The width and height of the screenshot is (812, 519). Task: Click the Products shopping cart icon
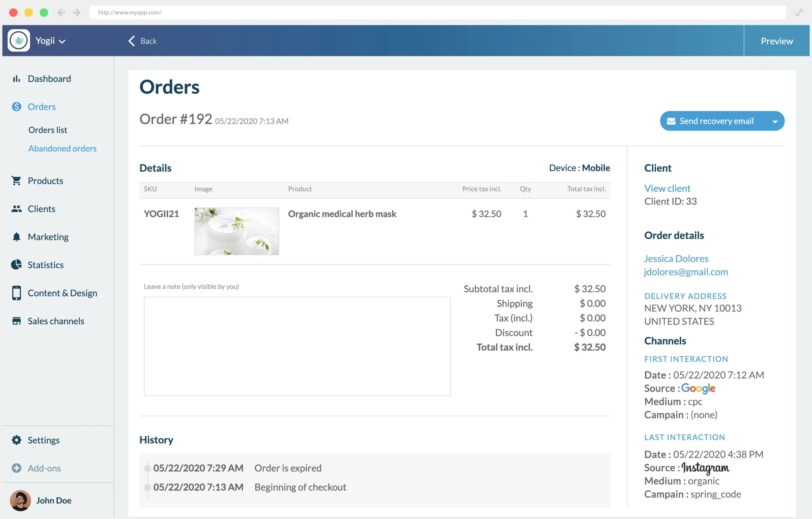pyautogui.click(x=16, y=181)
